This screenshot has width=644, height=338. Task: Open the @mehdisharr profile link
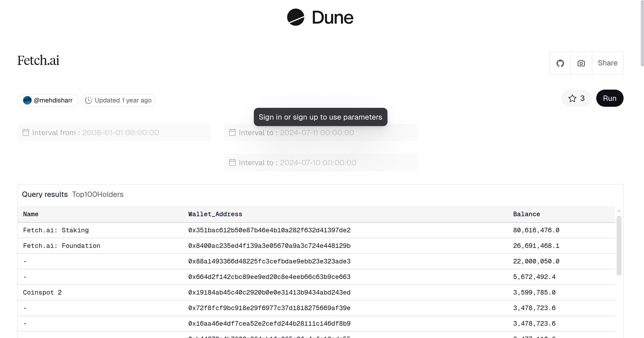point(53,100)
